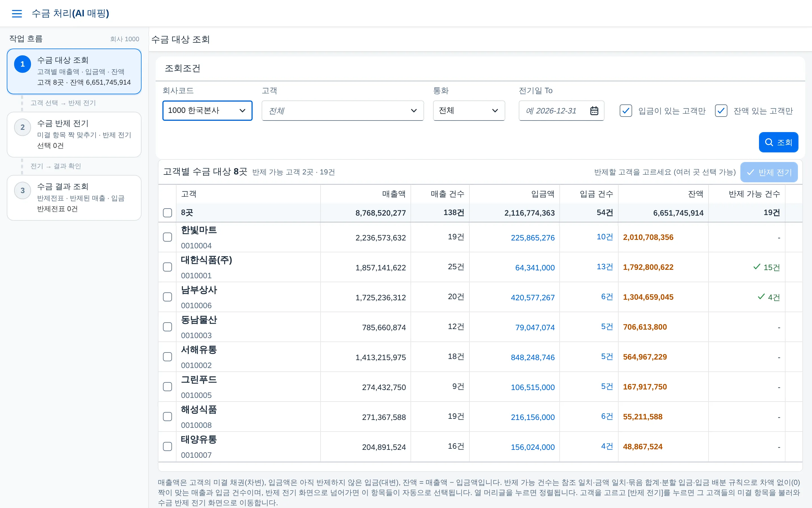This screenshot has height=508, width=812.
Task: Click customer code 0010005 under 그린푸드
Action: click(x=196, y=395)
